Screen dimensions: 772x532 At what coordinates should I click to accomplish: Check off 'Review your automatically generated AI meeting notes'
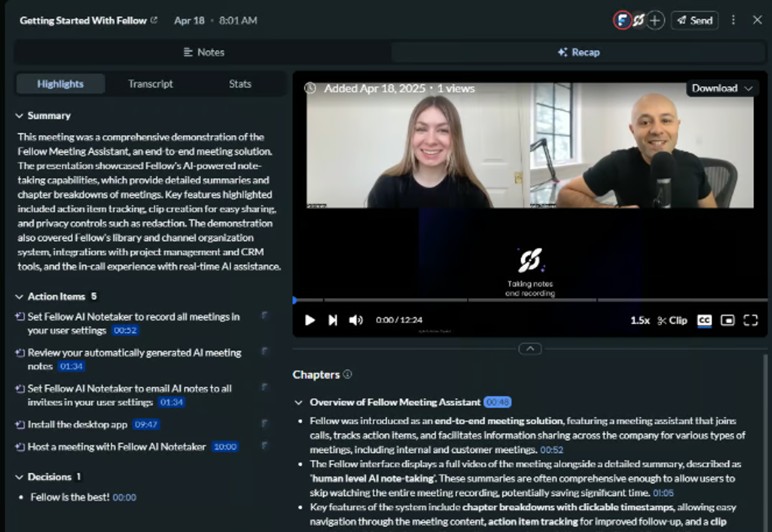19,353
